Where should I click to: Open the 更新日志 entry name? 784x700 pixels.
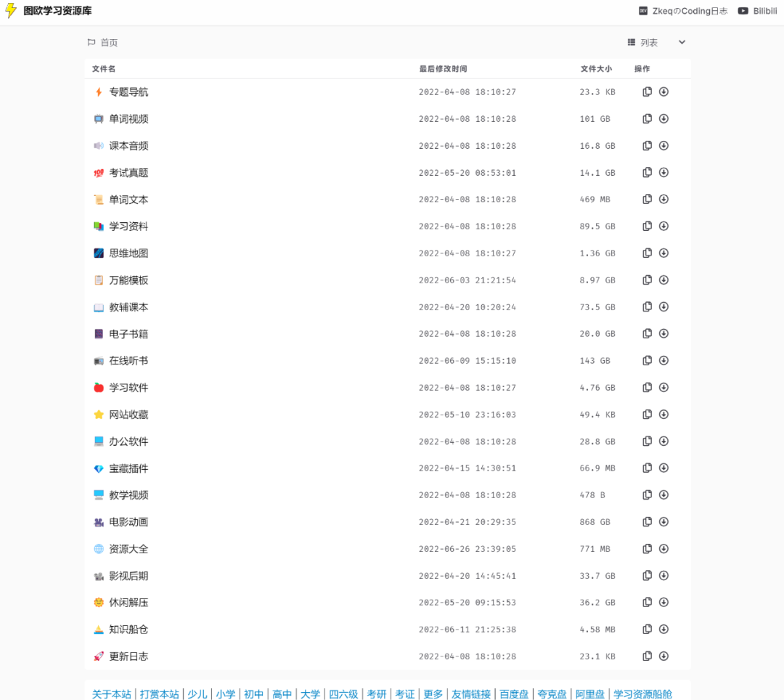pos(128,656)
